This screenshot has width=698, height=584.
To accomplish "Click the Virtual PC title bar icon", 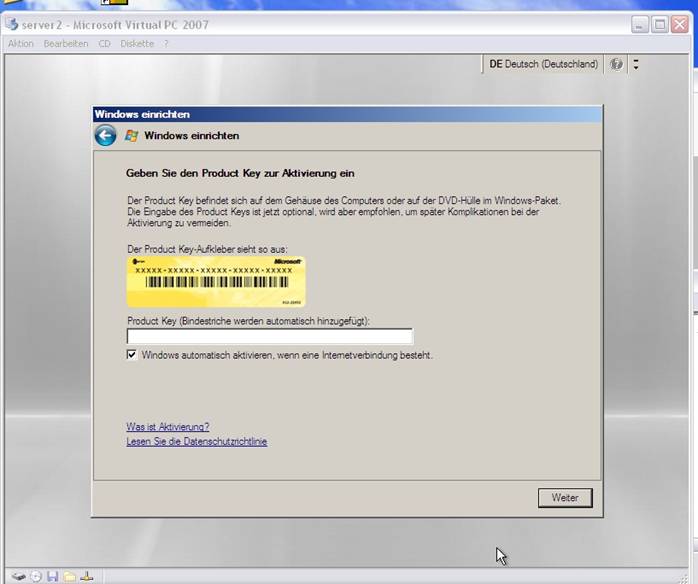I will [12, 24].
